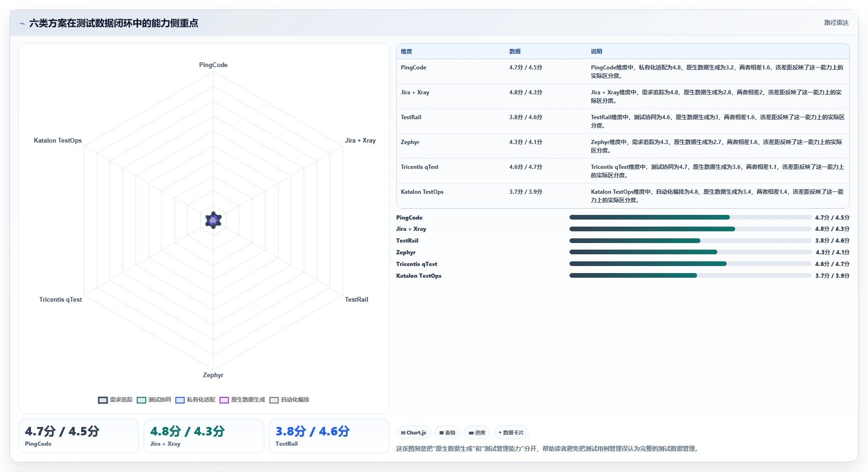This screenshot has height=472, width=868.
Task: Click the Zephyr progress bar
Action: click(x=690, y=252)
